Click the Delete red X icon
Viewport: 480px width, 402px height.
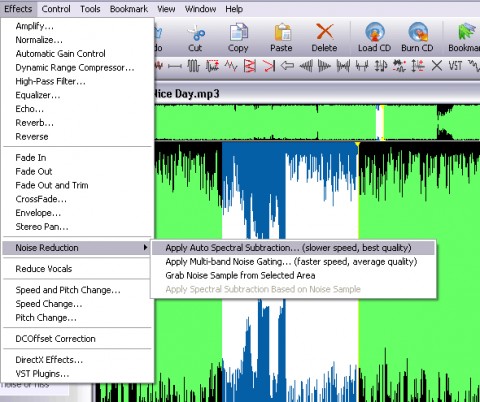coord(324,32)
